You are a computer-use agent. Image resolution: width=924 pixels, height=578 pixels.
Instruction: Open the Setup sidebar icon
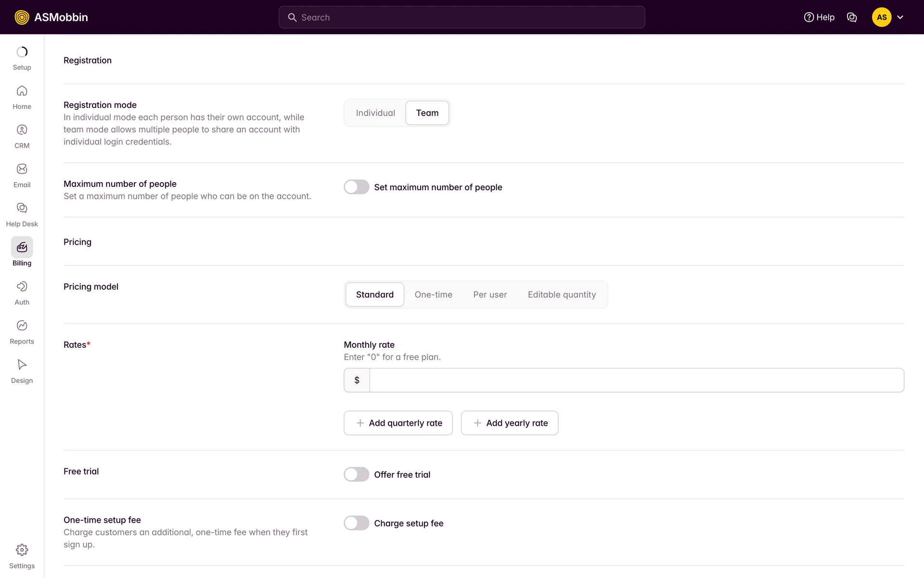click(x=22, y=52)
